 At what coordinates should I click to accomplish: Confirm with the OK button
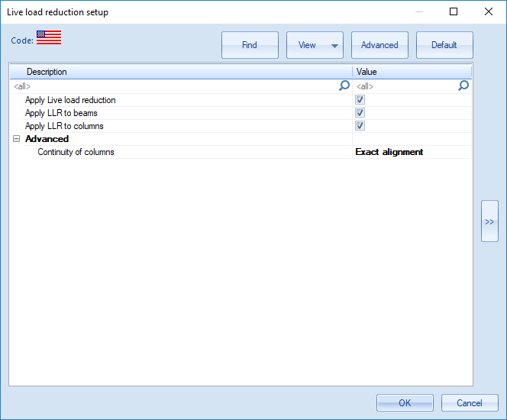(x=405, y=403)
